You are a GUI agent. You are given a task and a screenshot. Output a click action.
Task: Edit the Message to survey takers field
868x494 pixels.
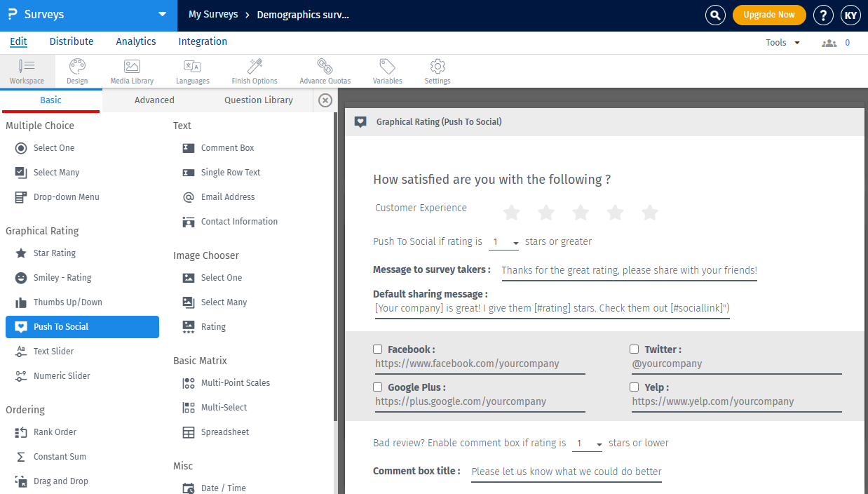click(630, 271)
